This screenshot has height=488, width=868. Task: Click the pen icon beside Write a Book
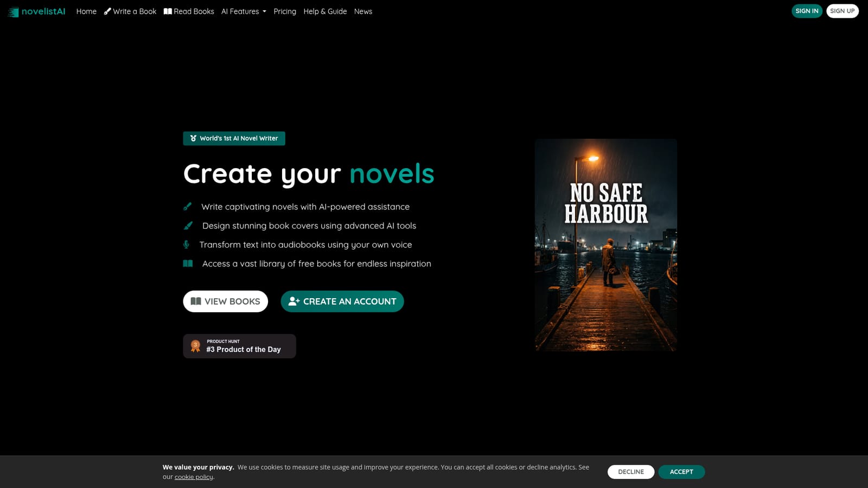coord(107,11)
